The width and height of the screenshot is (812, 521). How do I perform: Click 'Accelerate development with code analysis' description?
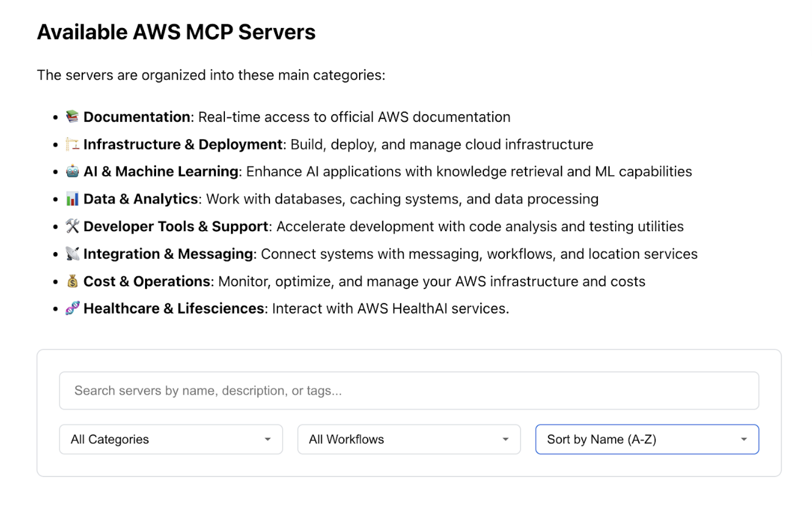tap(480, 227)
